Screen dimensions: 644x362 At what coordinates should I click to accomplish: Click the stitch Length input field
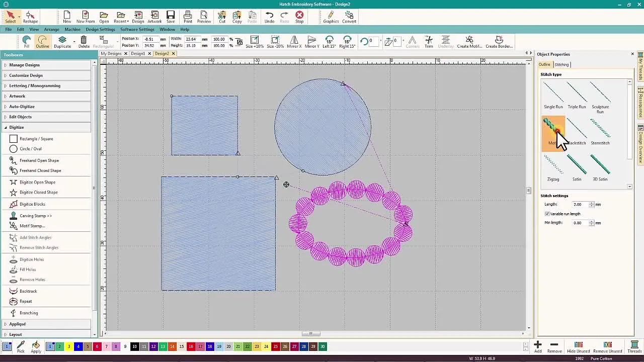point(580,205)
